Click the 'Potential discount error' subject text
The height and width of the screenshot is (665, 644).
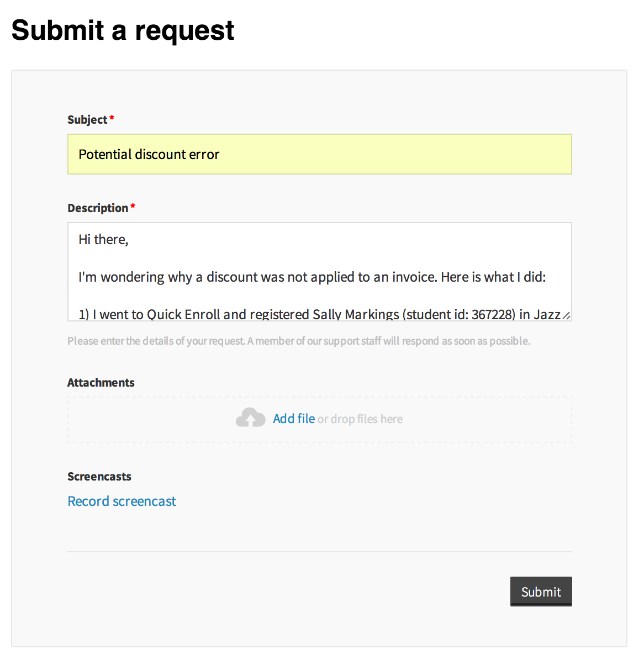tap(149, 154)
